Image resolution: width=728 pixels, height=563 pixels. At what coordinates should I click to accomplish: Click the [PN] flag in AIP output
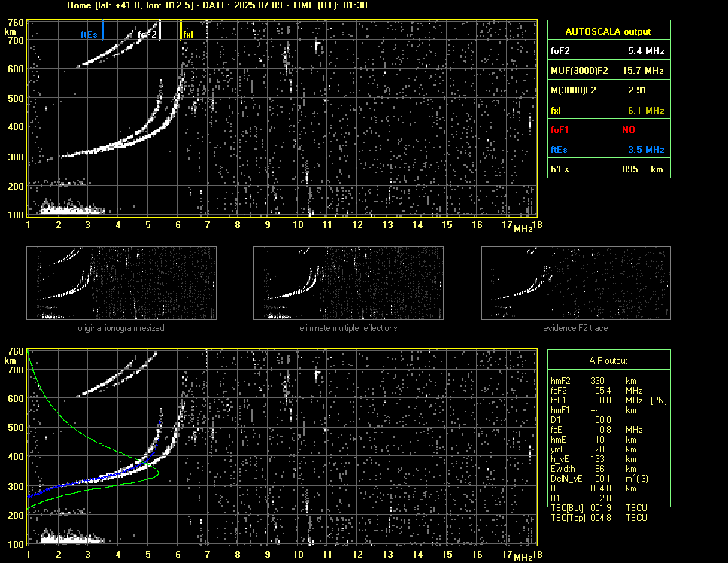[x=658, y=400]
